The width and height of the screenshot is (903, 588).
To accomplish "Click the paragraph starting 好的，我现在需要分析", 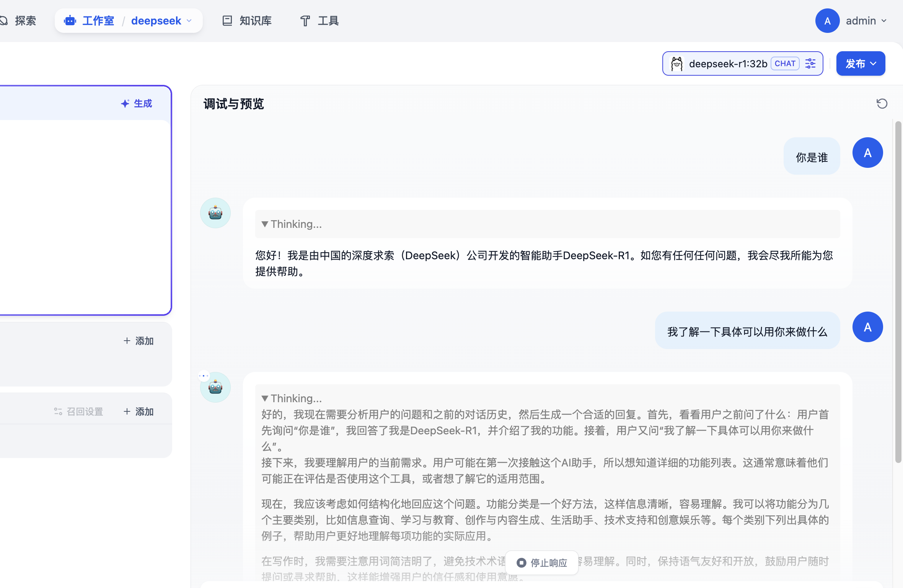I will tap(545, 430).
